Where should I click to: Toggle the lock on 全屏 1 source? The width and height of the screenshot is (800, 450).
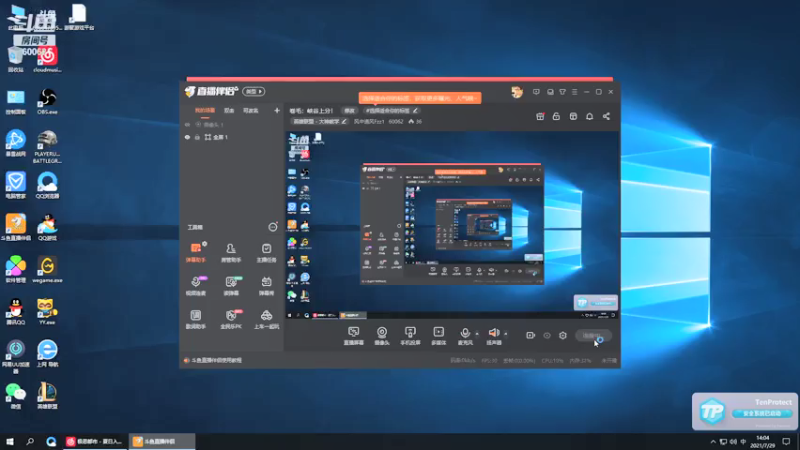coord(197,137)
